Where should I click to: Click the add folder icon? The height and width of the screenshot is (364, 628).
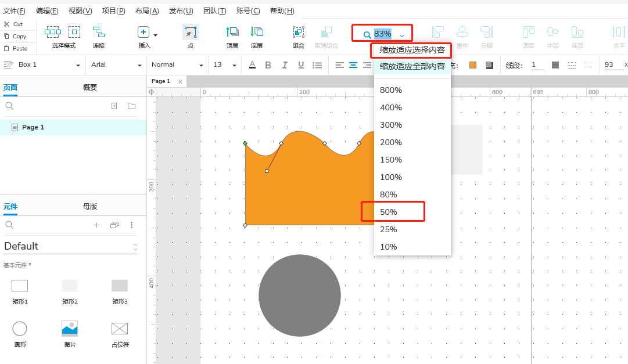point(131,106)
